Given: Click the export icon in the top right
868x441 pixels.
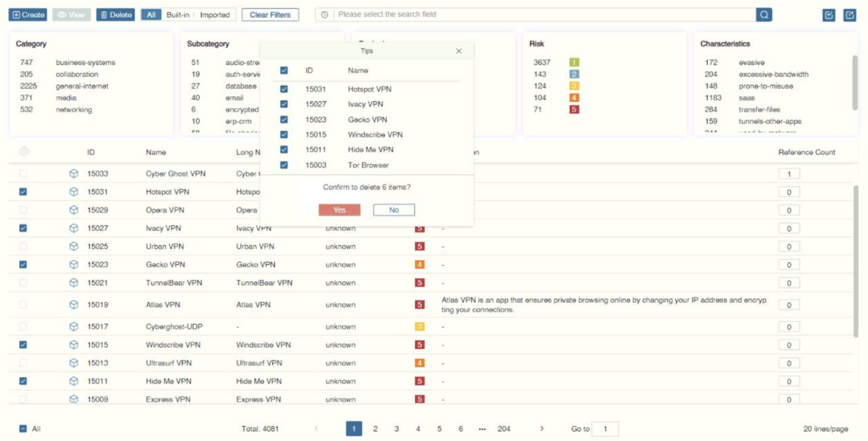Looking at the screenshot, I should click(x=849, y=15).
